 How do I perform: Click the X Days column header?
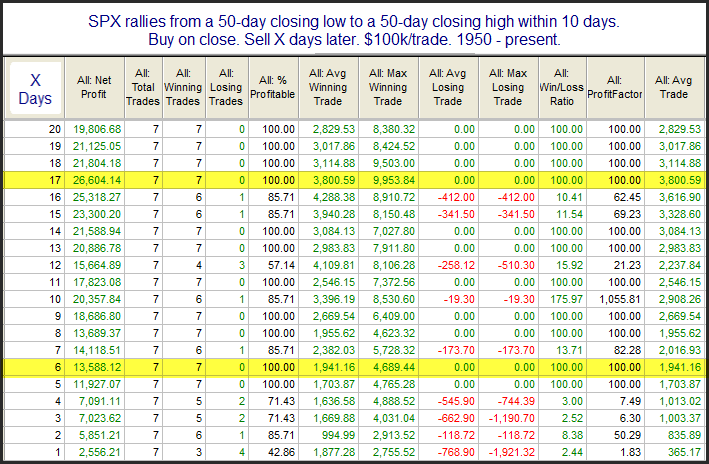click(x=35, y=89)
